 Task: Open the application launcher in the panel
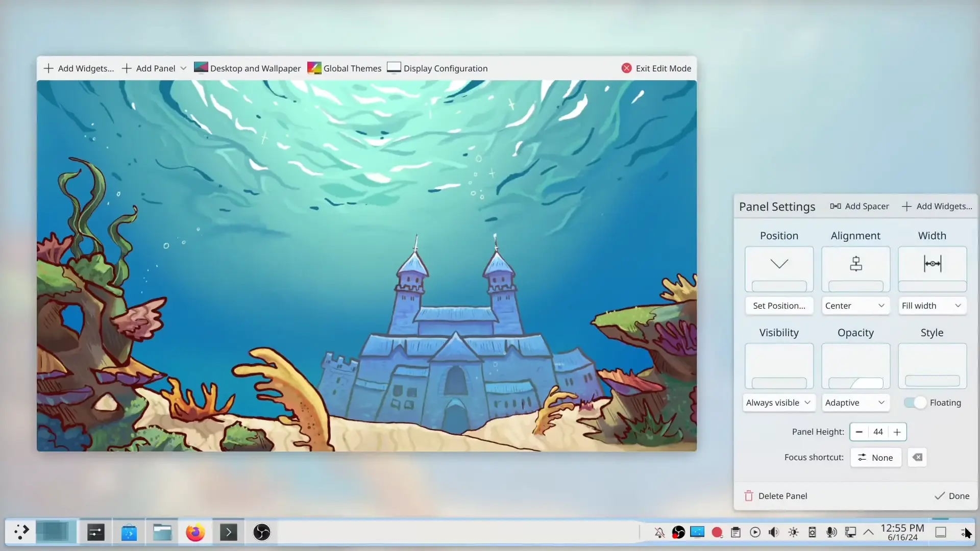(21, 532)
